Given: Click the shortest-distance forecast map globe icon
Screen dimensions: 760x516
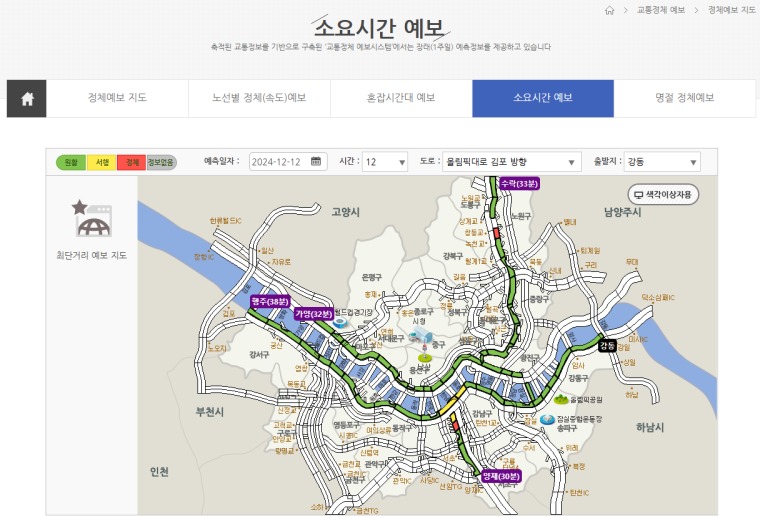Looking at the screenshot, I should (x=92, y=219).
